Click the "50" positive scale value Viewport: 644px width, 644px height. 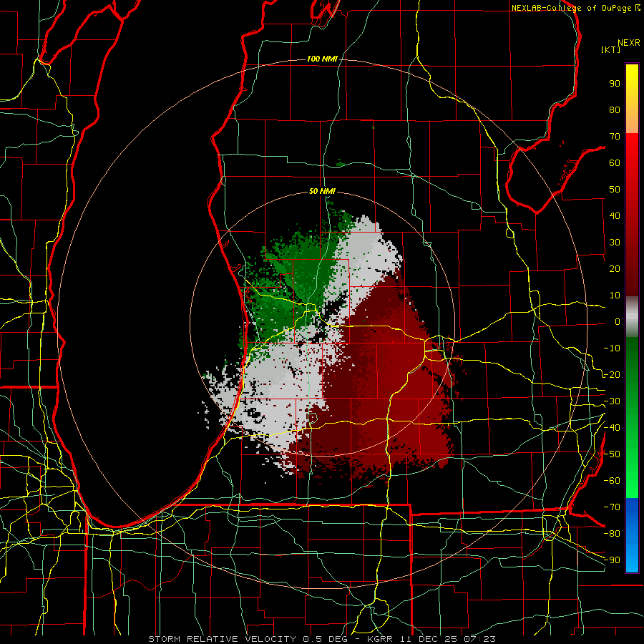pyautogui.click(x=615, y=190)
